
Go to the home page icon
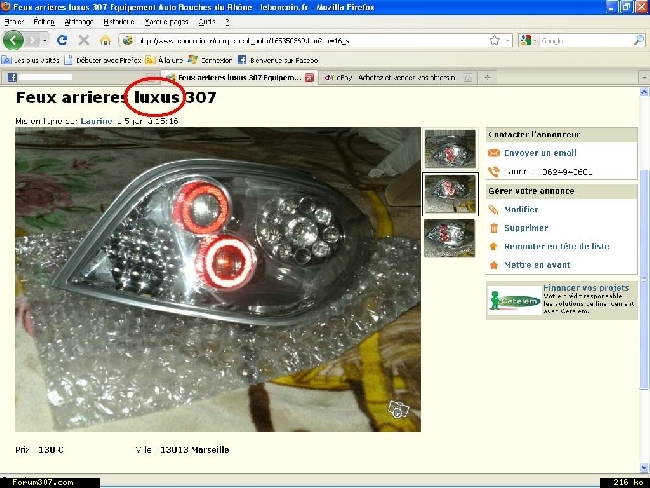105,40
